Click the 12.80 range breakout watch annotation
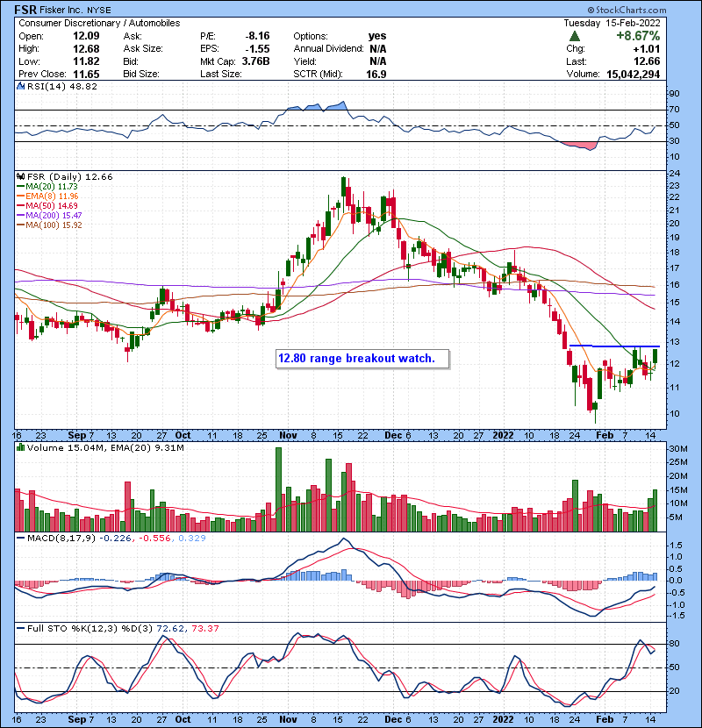 click(x=362, y=359)
